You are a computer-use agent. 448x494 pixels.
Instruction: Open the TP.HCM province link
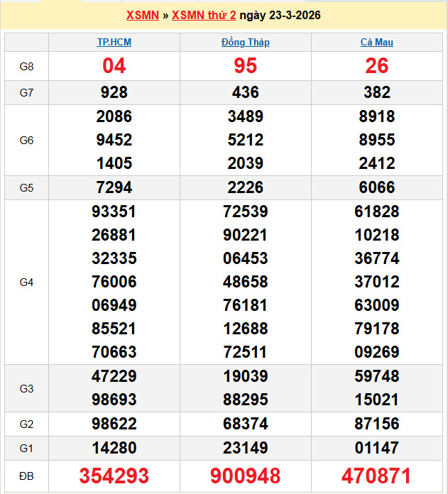[114, 42]
